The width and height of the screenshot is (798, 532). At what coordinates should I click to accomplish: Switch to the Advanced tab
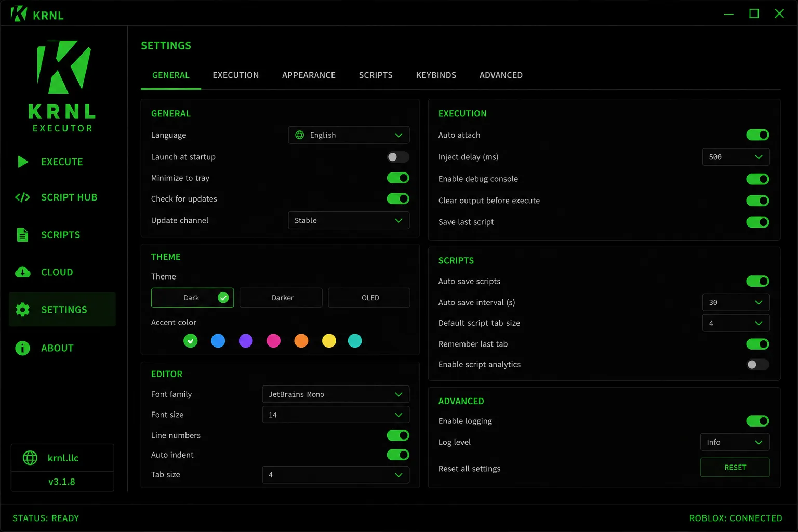pyautogui.click(x=501, y=75)
